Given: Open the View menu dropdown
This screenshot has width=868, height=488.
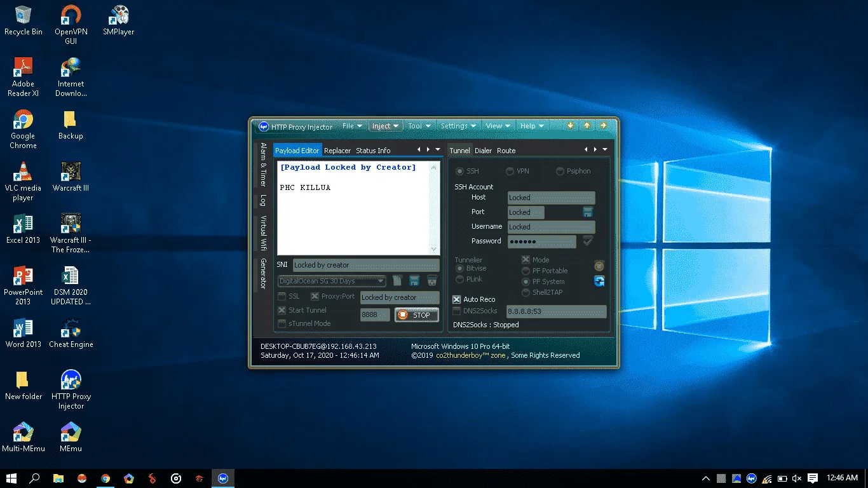Looking at the screenshot, I should point(498,126).
